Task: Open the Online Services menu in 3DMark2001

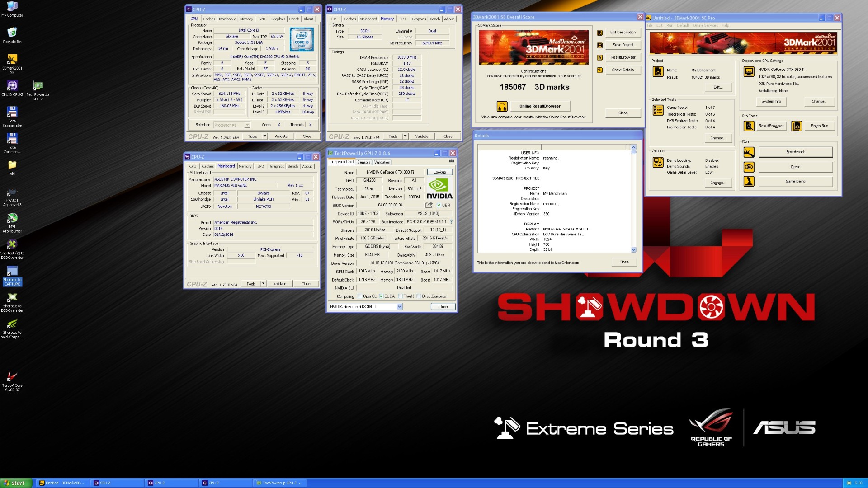Action: pyautogui.click(x=705, y=26)
